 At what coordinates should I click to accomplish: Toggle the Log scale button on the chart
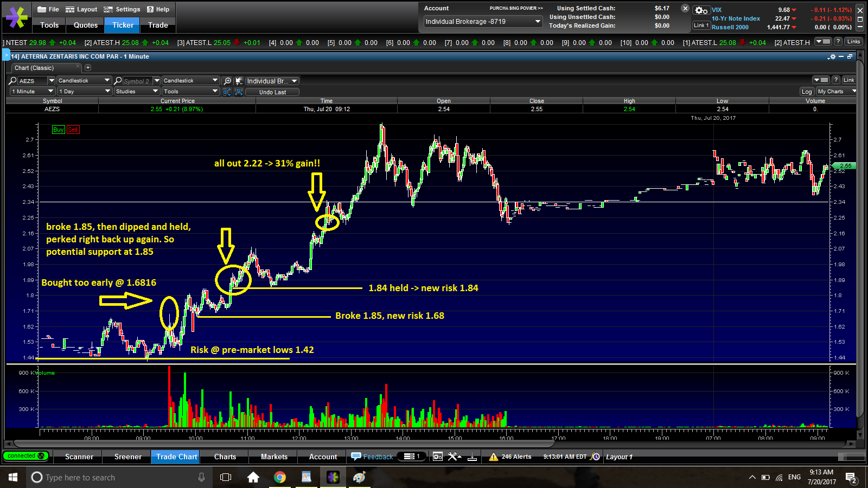[806, 91]
